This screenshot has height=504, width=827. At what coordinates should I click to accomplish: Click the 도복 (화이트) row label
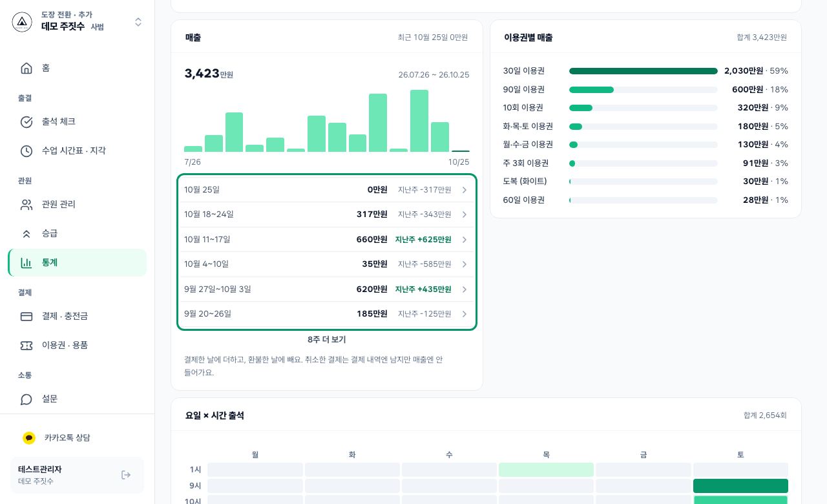(525, 182)
